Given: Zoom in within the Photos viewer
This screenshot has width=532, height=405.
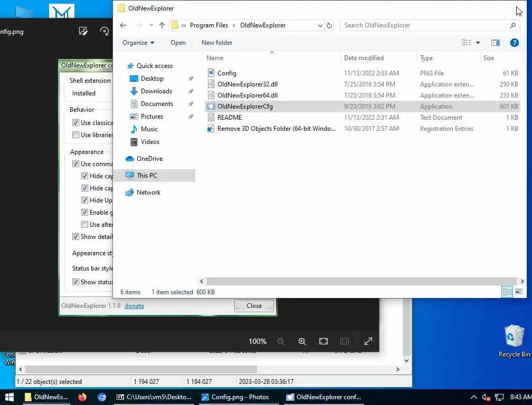Looking at the screenshot, I should tap(302, 341).
